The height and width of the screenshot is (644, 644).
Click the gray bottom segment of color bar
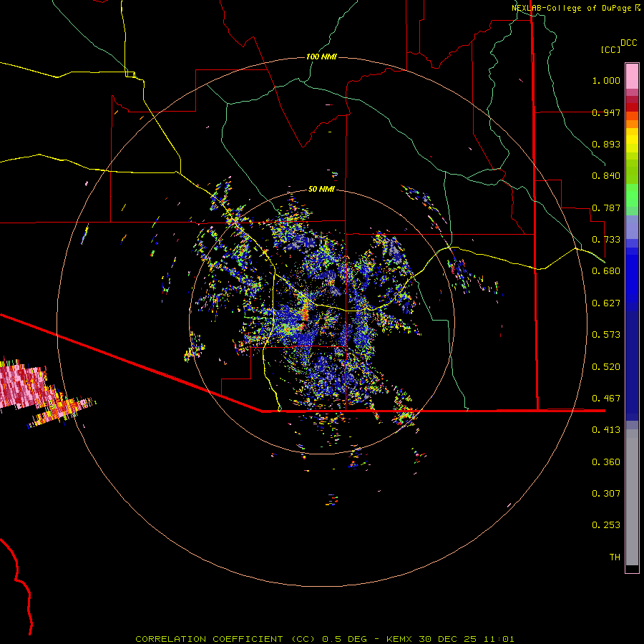tap(632, 497)
